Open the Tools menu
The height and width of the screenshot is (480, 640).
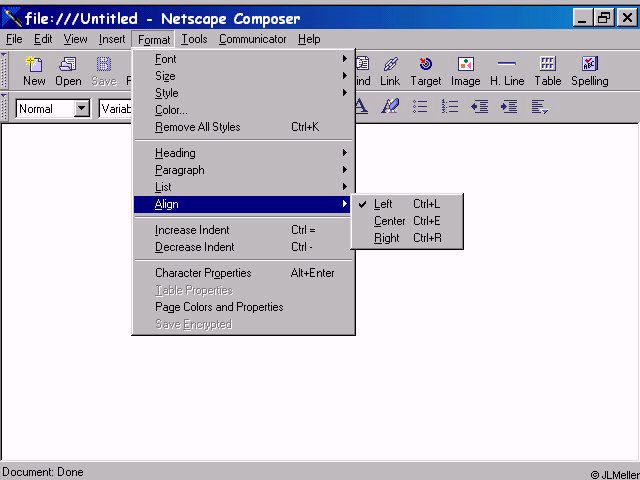(x=194, y=39)
